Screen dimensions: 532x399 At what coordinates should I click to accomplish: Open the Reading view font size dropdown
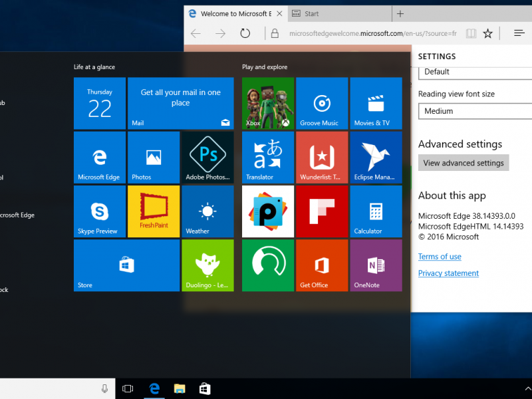[475, 111]
